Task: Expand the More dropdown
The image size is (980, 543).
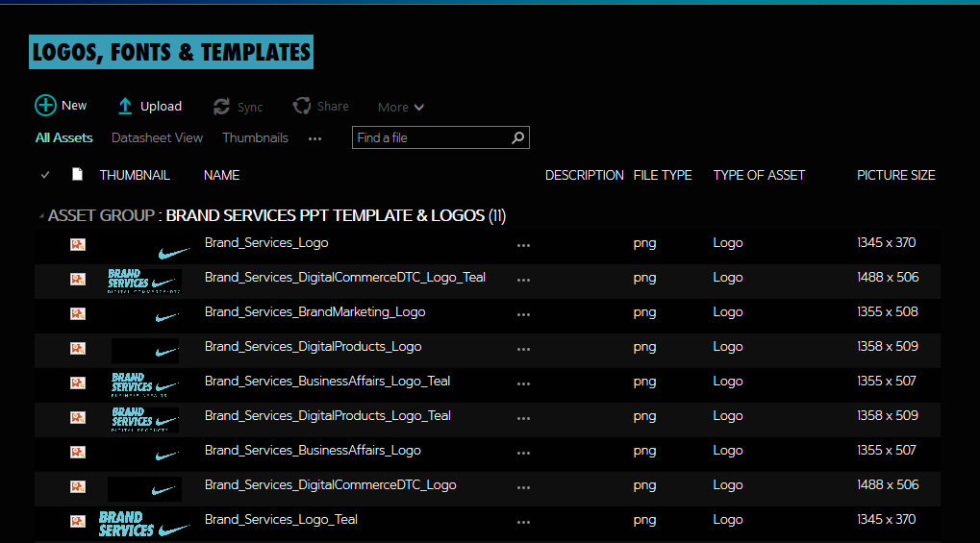Action: click(401, 107)
